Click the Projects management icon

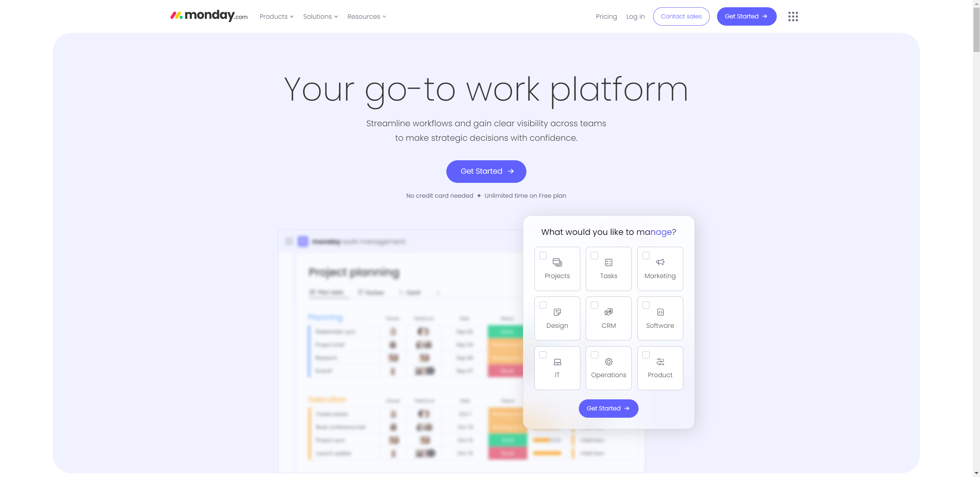tap(557, 263)
